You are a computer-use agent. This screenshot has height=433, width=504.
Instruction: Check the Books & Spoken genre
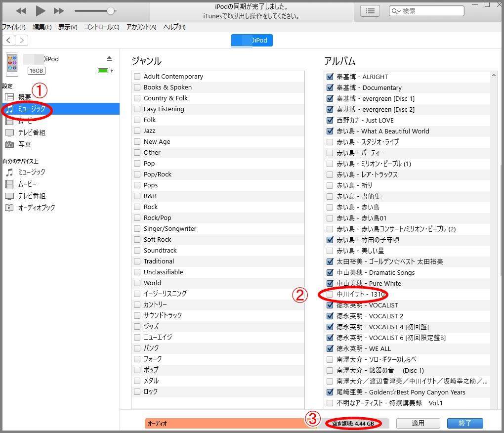coord(137,87)
